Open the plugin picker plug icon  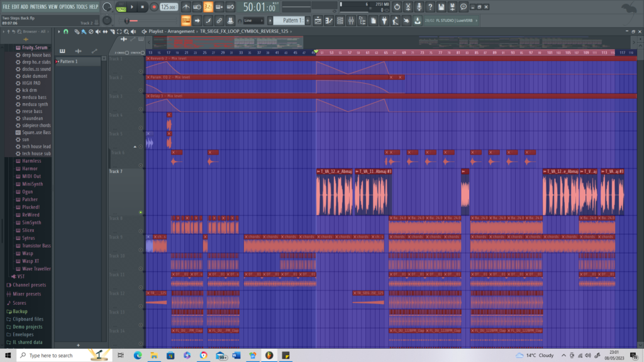pyautogui.click(x=384, y=21)
